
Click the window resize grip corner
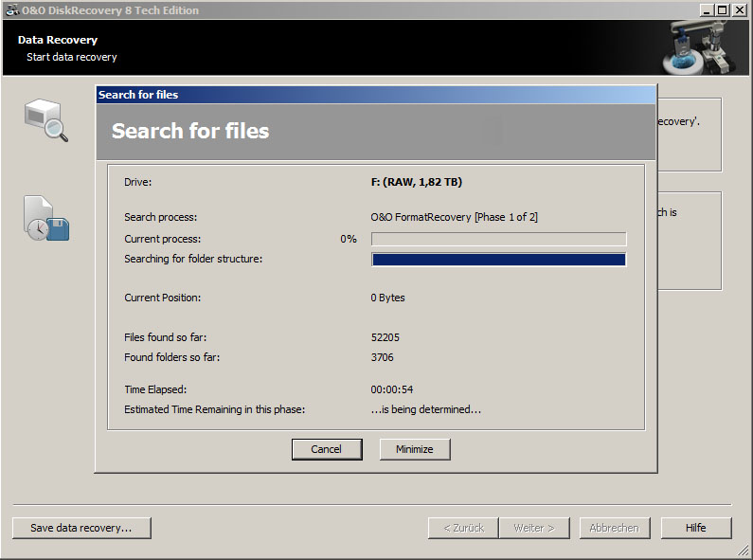pos(743,551)
